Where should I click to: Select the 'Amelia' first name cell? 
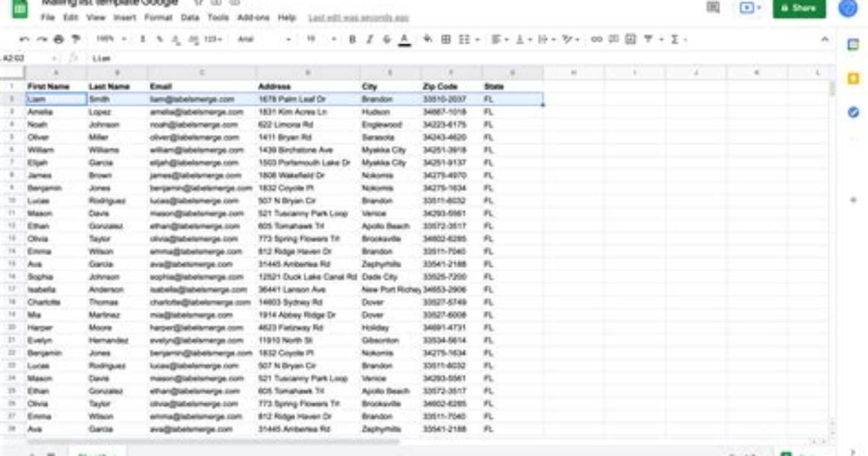[x=56, y=112]
